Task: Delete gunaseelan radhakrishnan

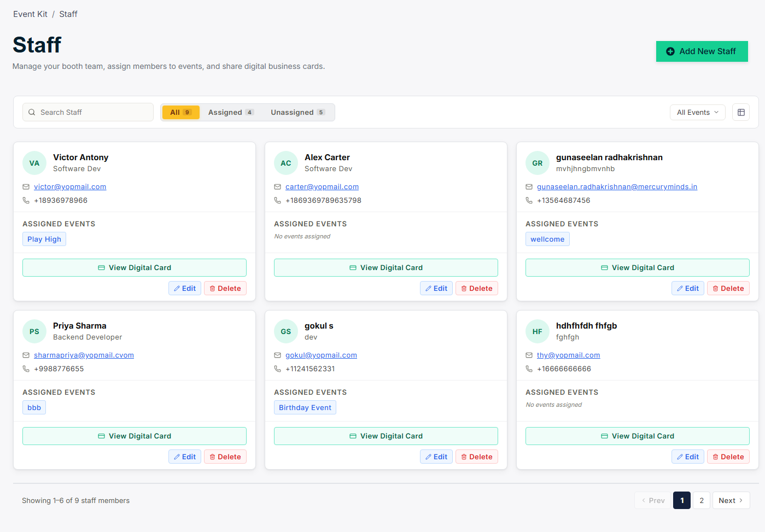Action: [728, 288]
